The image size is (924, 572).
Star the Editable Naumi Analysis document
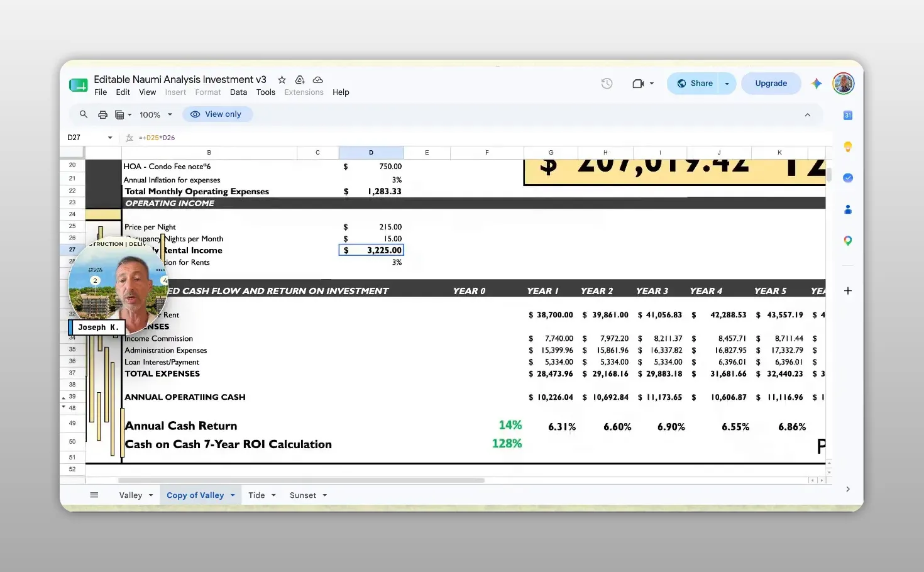point(282,80)
